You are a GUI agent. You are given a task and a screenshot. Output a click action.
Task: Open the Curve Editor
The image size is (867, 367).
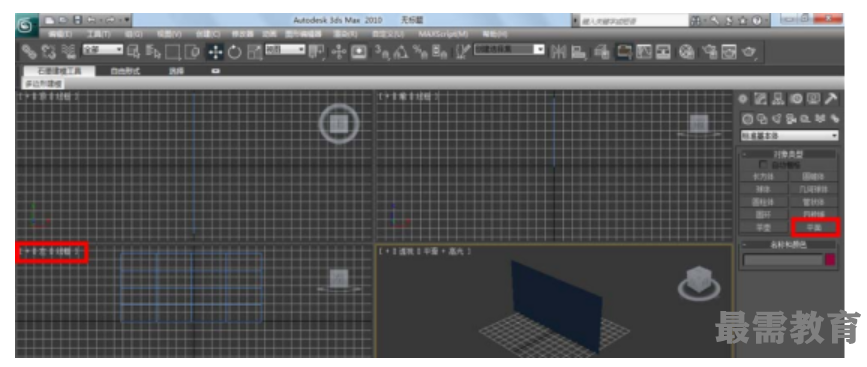(x=645, y=52)
